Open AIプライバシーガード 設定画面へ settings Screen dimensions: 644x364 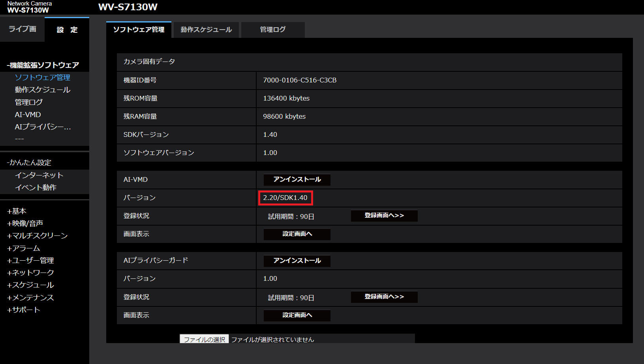coord(297,315)
